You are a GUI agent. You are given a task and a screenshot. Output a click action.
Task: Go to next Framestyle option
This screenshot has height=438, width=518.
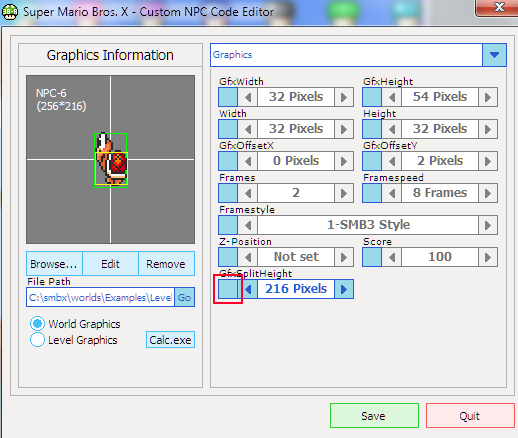pyautogui.click(x=488, y=225)
